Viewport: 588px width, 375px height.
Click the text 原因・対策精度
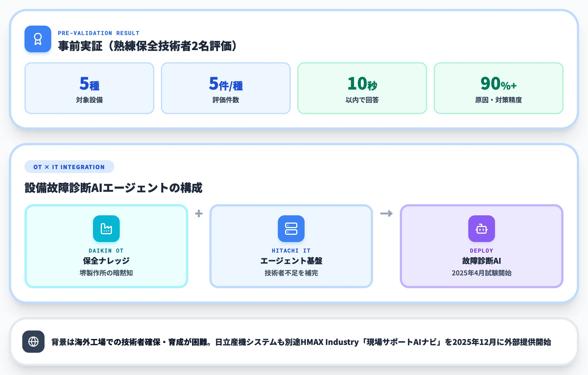point(499,100)
